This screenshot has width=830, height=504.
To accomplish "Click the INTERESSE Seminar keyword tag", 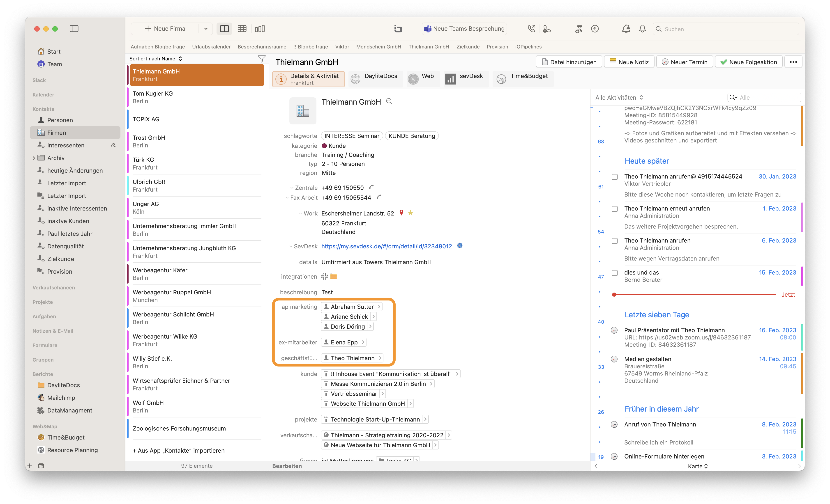I will coord(352,136).
